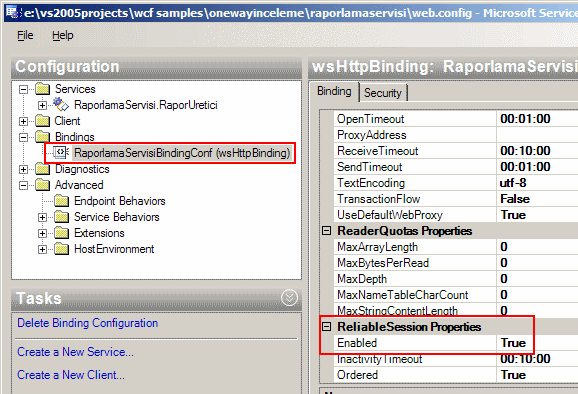Click the binding configuration icon beside RaporlamaServisiBindingConf

pyautogui.click(x=61, y=152)
